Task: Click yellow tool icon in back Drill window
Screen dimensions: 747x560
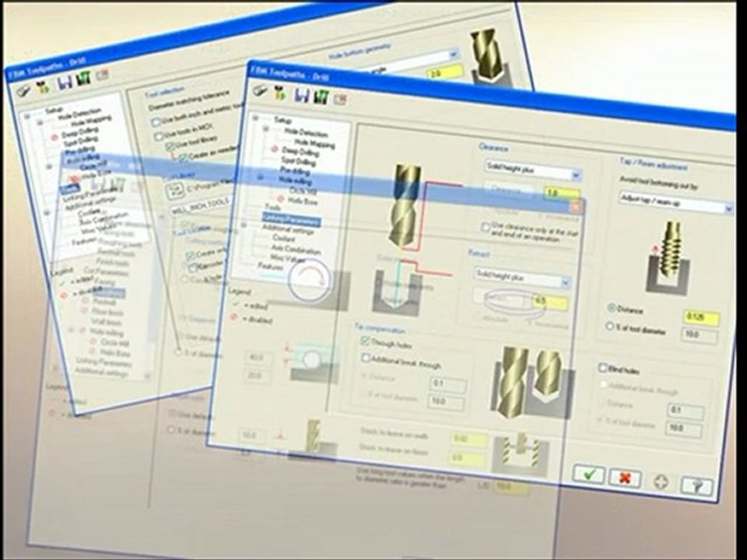Action: click(44, 86)
